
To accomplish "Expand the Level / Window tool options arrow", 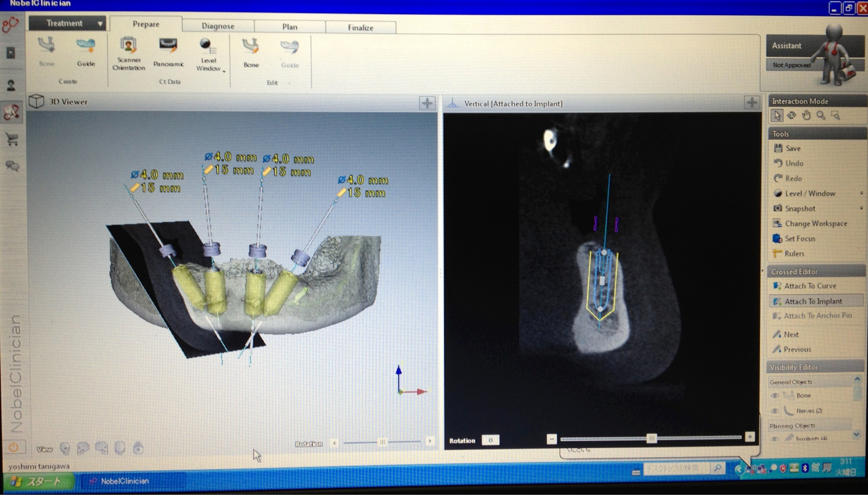I will [861, 194].
